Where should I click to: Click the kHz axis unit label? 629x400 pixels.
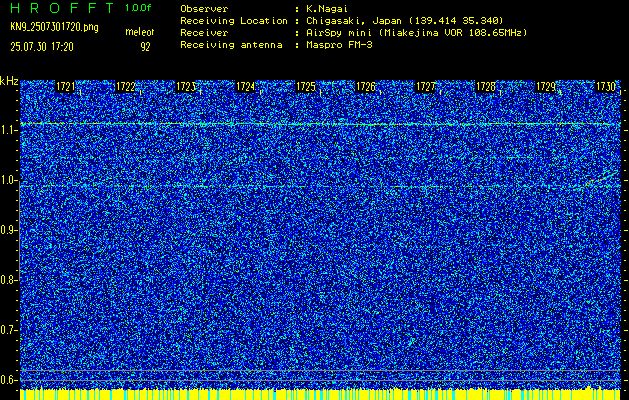[9, 81]
